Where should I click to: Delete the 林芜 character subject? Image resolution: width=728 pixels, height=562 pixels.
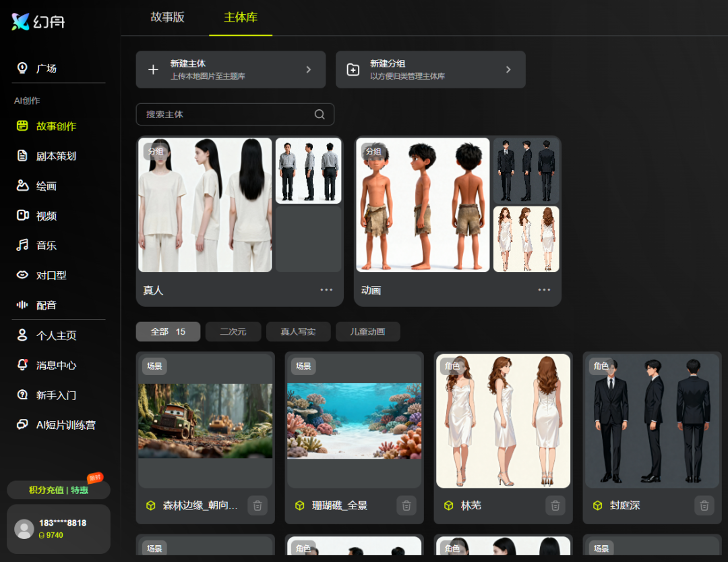click(x=555, y=505)
